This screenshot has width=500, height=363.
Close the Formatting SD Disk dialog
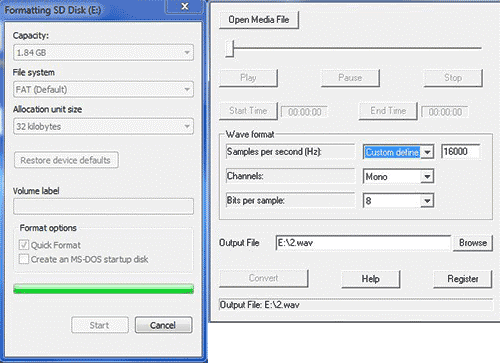(x=185, y=7)
